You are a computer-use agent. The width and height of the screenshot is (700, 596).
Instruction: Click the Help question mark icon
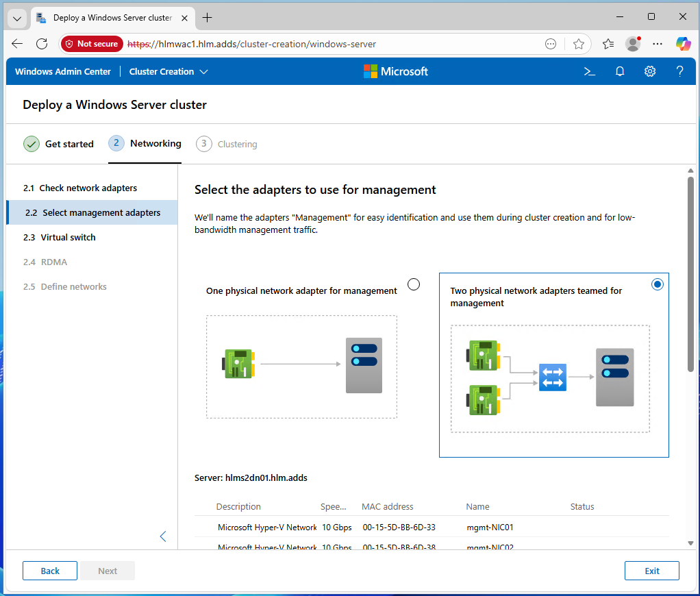point(680,71)
